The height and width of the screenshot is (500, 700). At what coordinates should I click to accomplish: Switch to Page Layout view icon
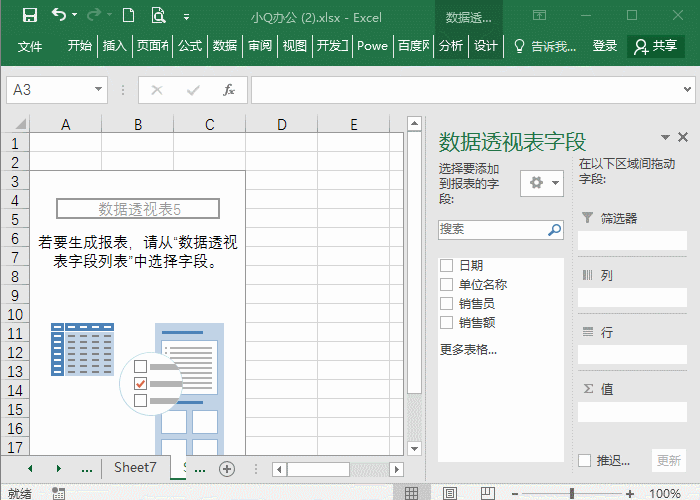point(450,493)
